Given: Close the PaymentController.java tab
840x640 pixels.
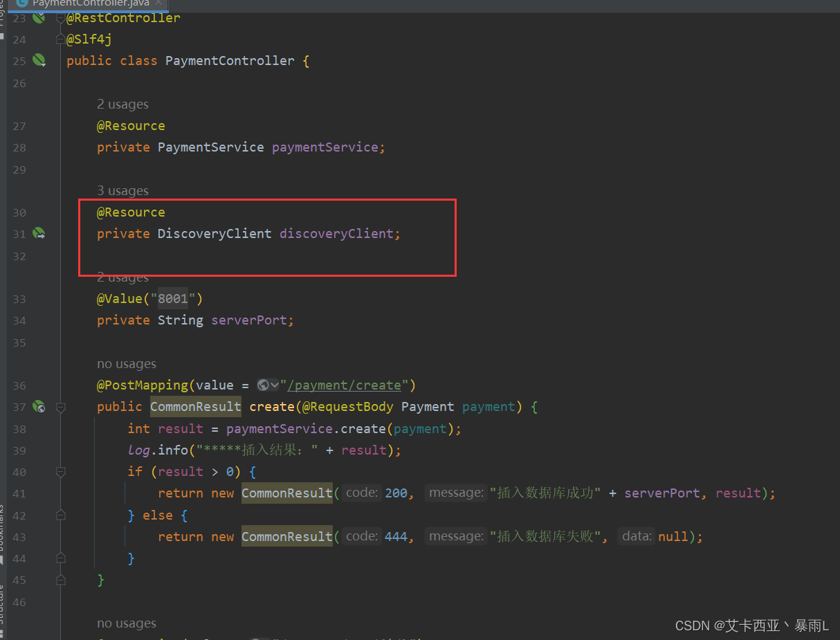Looking at the screenshot, I should click(x=157, y=3).
